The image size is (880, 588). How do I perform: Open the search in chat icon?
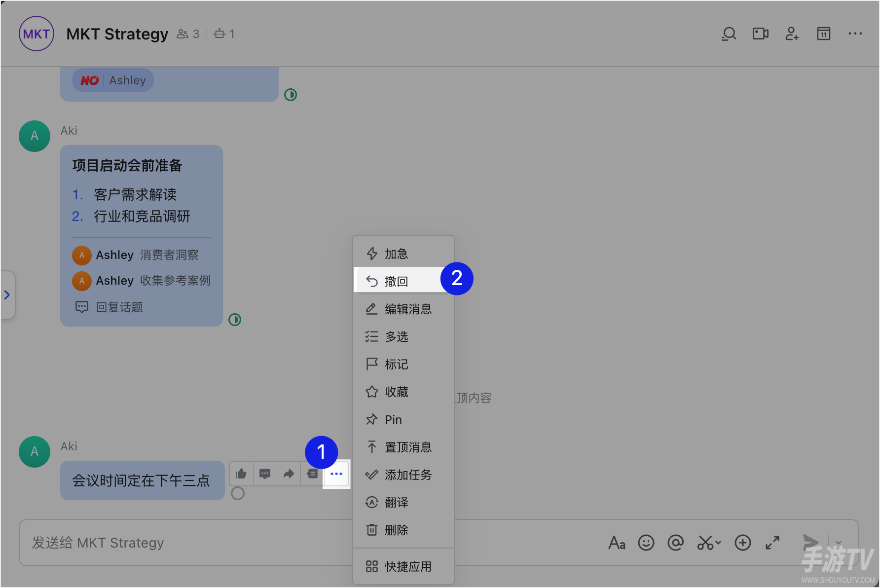729,34
